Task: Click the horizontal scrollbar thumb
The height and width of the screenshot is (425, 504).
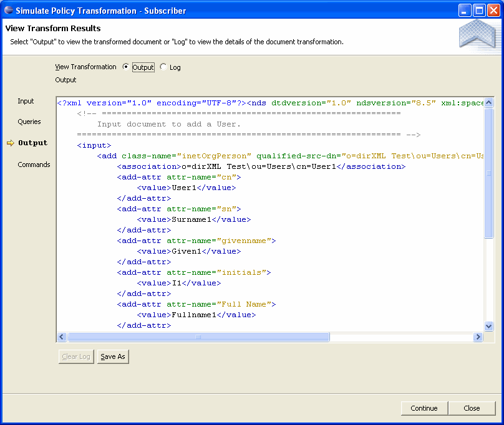Action: point(198,337)
